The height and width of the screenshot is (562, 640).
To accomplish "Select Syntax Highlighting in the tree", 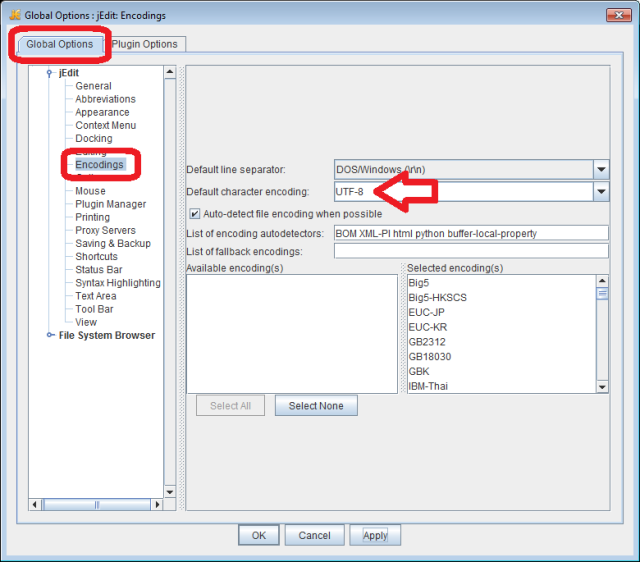I will (118, 283).
